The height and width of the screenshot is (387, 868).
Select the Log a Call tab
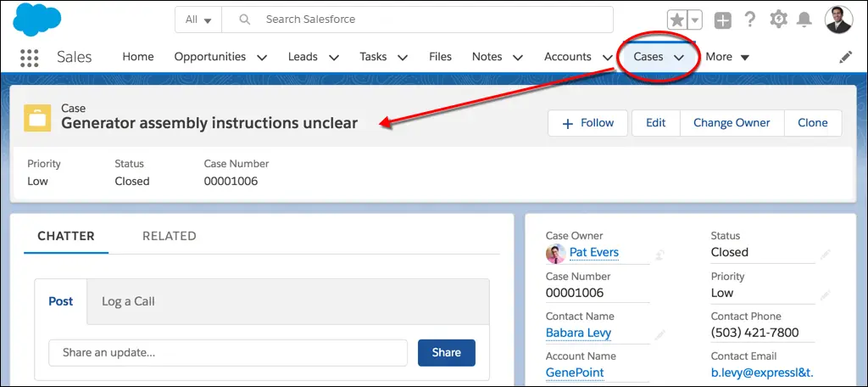(x=128, y=301)
